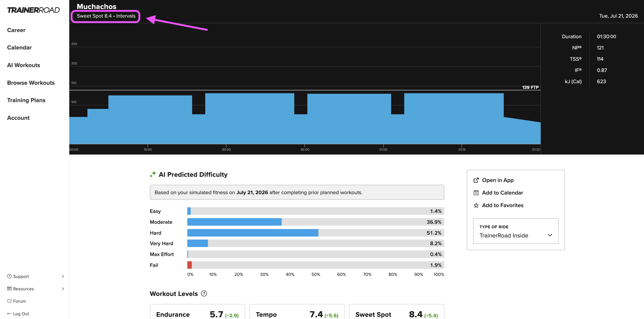Click the IF value 0.87
The image size is (644, 319).
602,70
